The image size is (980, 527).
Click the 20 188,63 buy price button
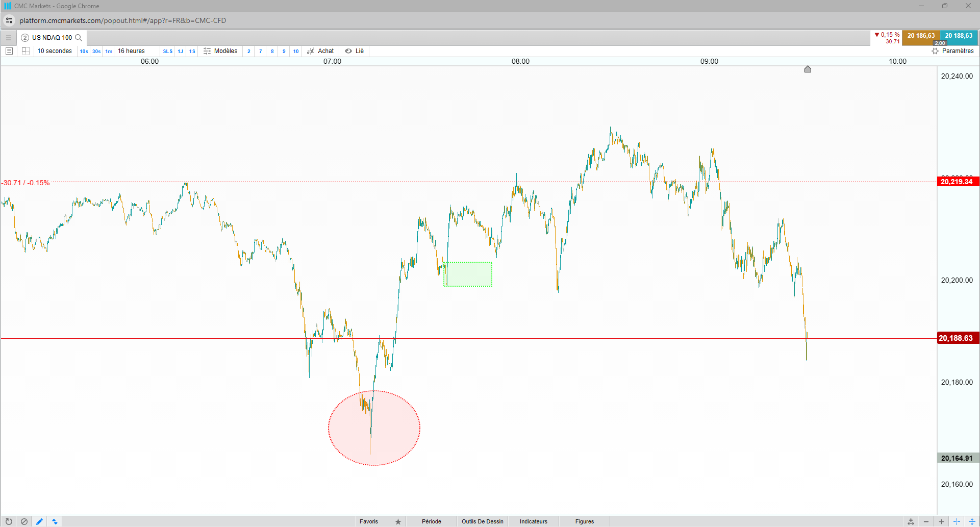coord(959,36)
